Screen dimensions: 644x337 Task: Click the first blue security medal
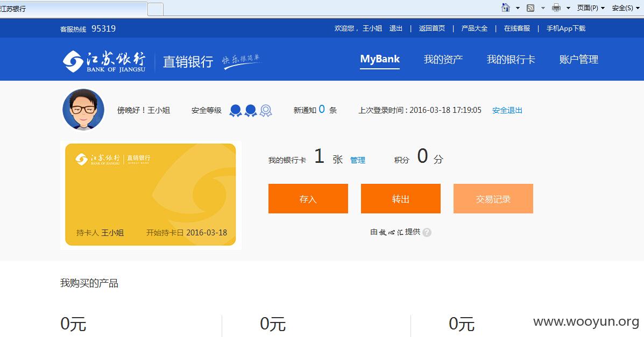point(235,110)
